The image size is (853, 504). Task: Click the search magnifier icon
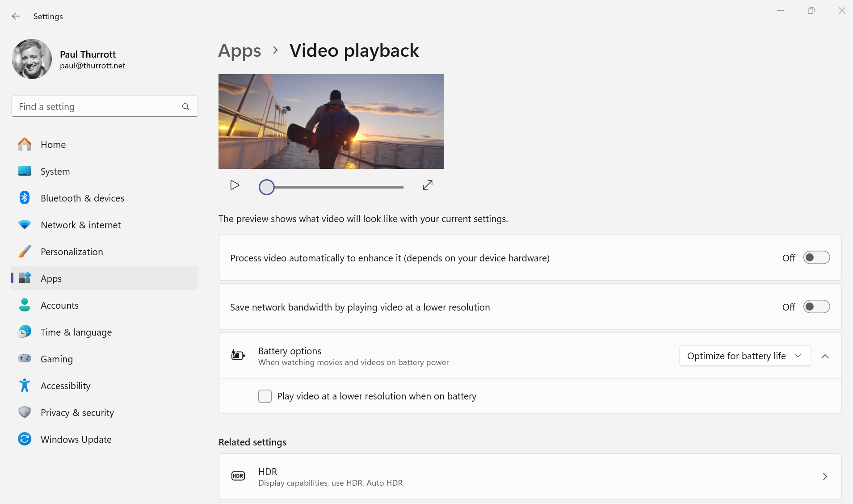[x=186, y=107]
